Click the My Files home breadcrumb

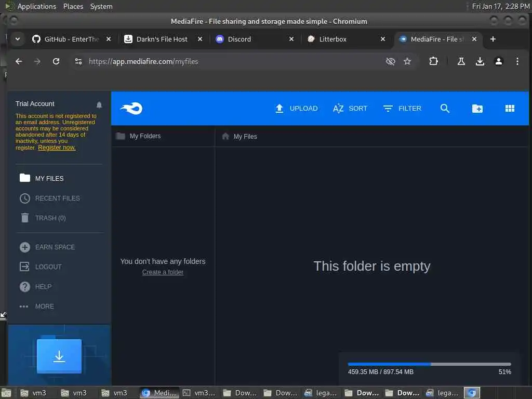click(240, 137)
